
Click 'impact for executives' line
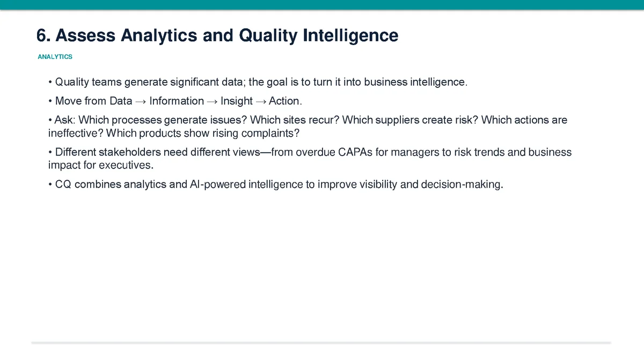[x=97, y=164]
